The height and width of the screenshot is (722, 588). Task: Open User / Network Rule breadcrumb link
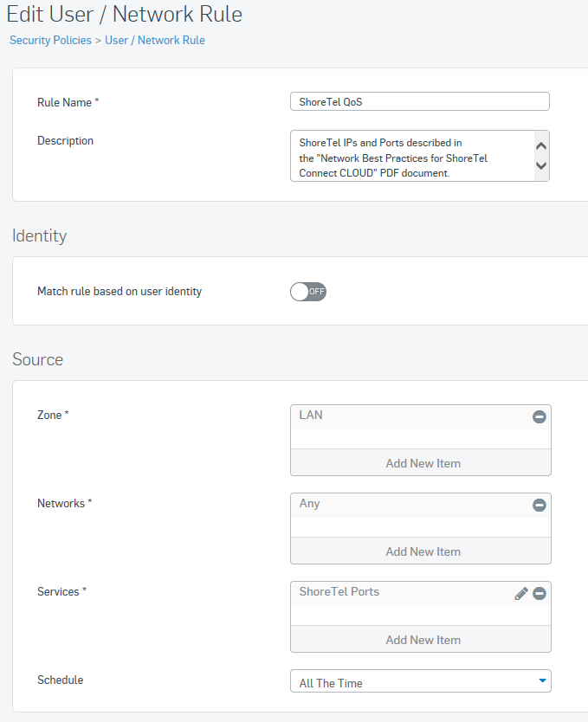pos(155,40)
